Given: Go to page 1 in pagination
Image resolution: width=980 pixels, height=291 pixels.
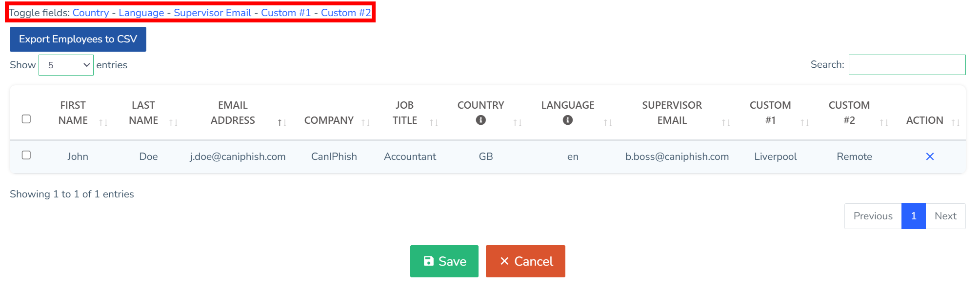Looking at the screenshot, I should pos(913,216).
